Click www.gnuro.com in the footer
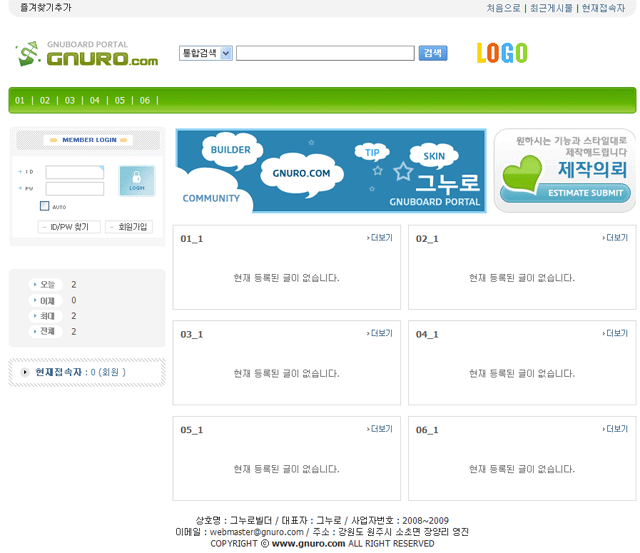 coord(308,544)
